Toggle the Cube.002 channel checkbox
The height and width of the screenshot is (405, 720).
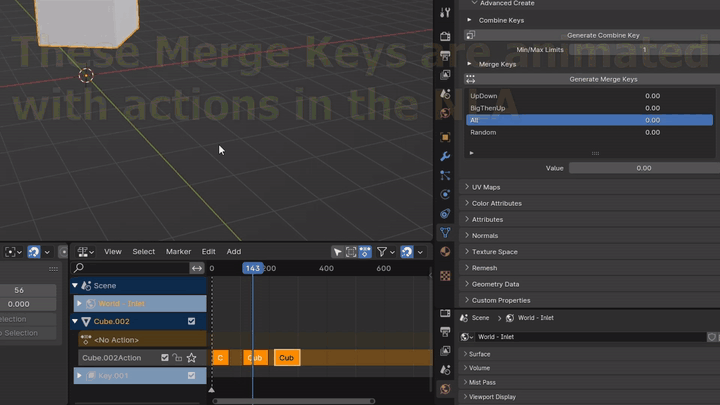tap(191, 321)
